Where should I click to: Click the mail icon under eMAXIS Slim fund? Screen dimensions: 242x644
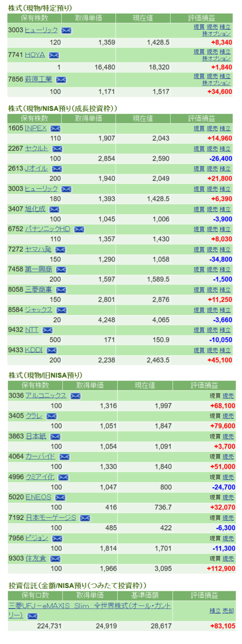(32, 616)
